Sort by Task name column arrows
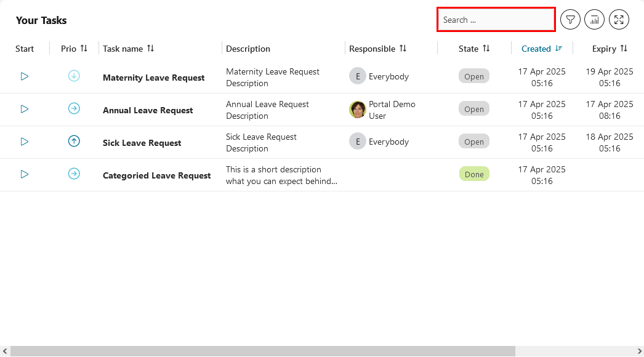Image resolution: width=644 pixels, height=357 pixels. click(150, 49)
